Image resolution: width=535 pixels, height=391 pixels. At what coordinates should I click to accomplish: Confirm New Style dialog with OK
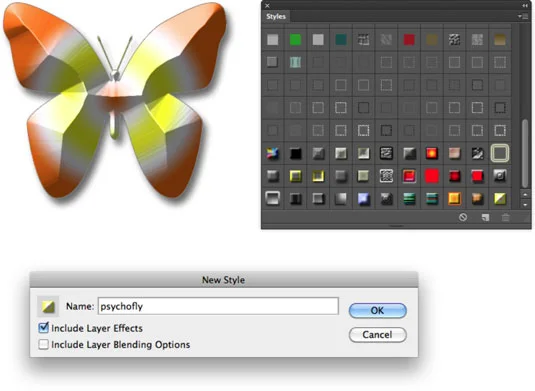378,310
